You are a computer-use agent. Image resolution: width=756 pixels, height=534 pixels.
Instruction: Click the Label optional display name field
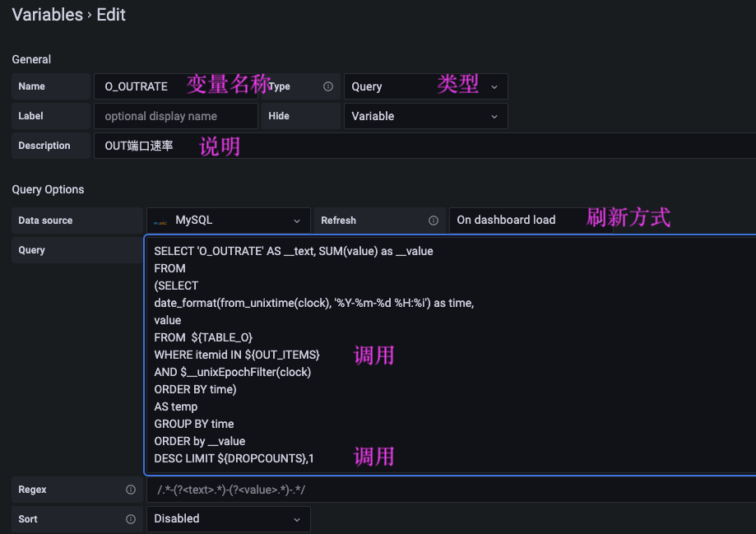tap(176, 116)
